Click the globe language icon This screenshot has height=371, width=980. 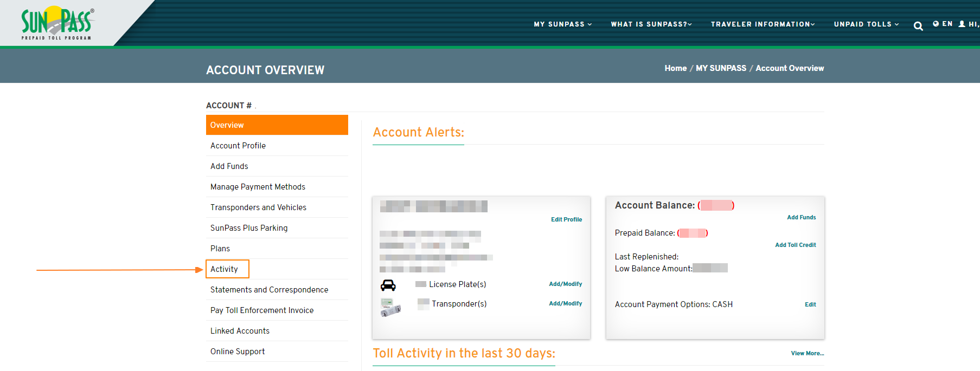click(936, 24)
